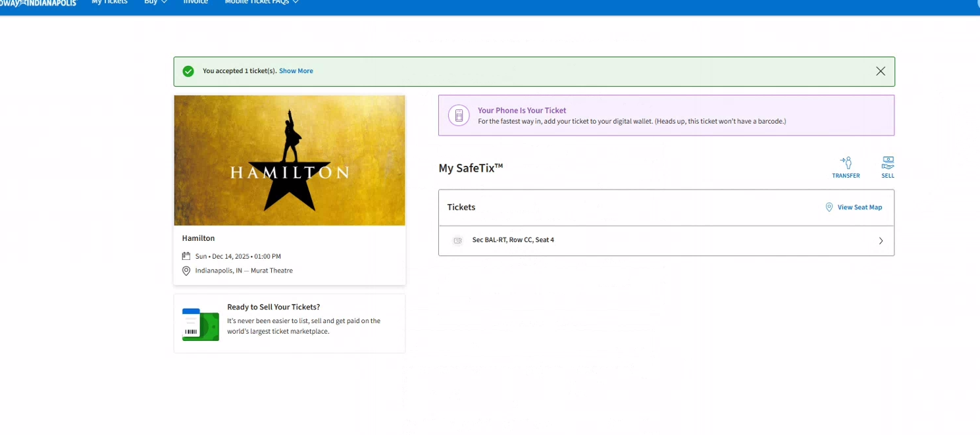
Task: Click 'Indianapolis, IN — Murat Theatre' text
Action: (244, 270)
